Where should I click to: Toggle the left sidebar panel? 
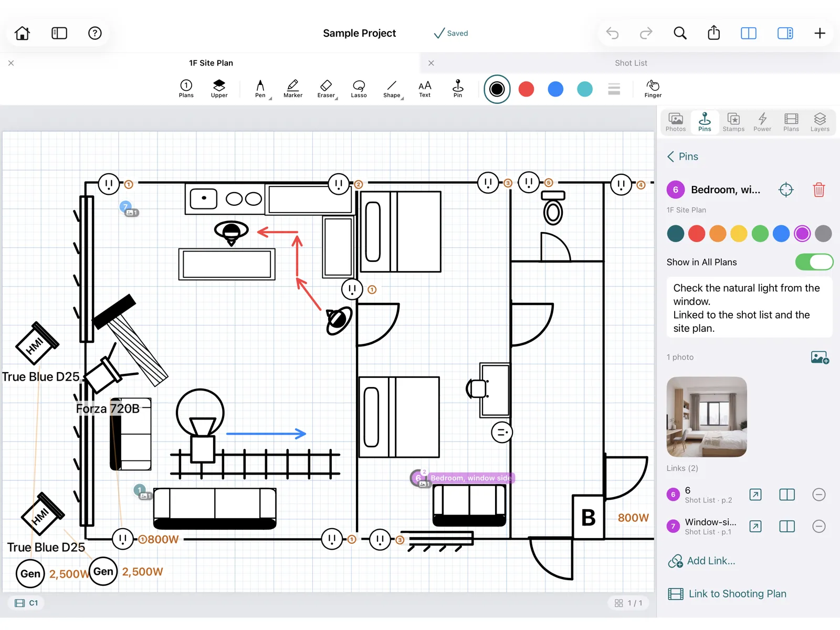point(59,33)
